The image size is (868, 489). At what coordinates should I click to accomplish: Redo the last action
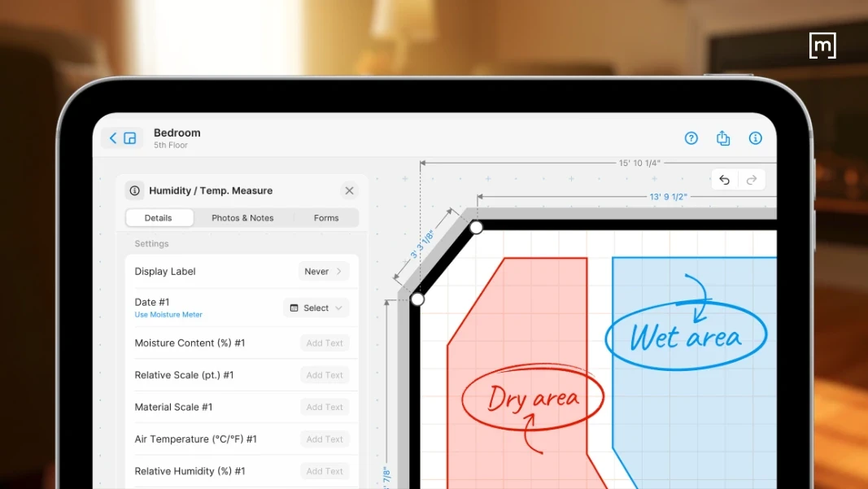click(x=751, y=180)
